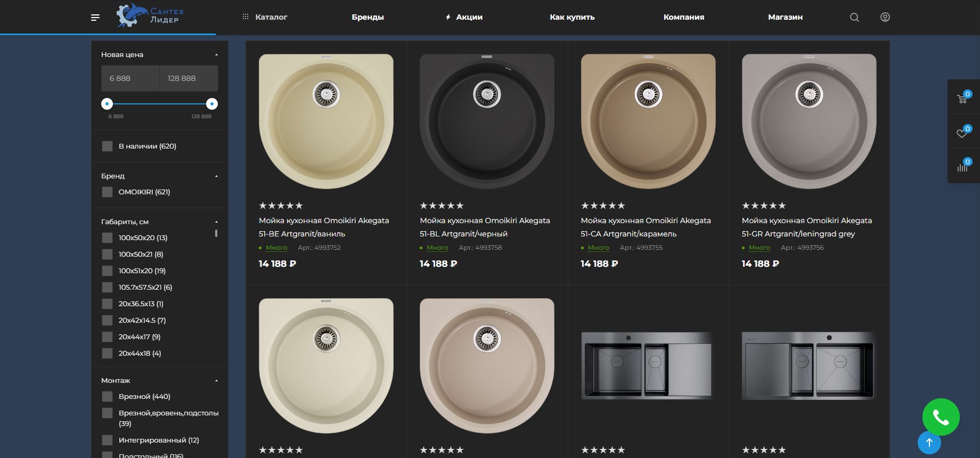The image size is (980, 458).
Task: Click the blue scroll-to-top arrow
Action: pos(929,443)
